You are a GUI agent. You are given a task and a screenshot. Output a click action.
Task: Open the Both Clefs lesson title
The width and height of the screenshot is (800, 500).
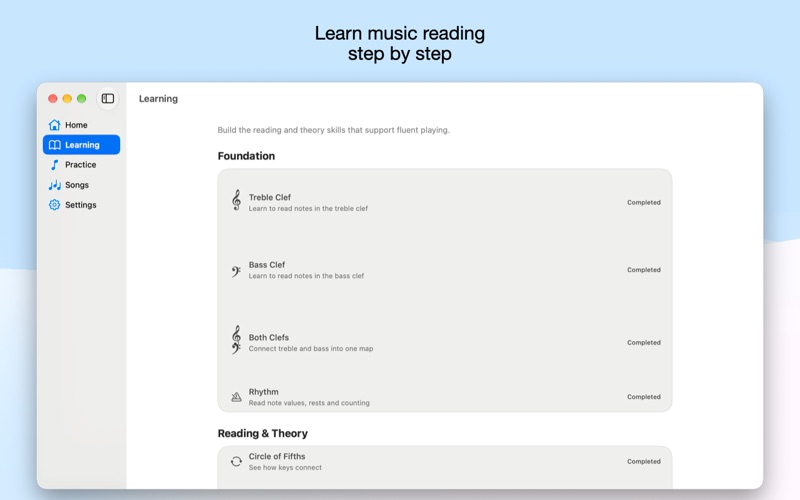coord(269,337)
